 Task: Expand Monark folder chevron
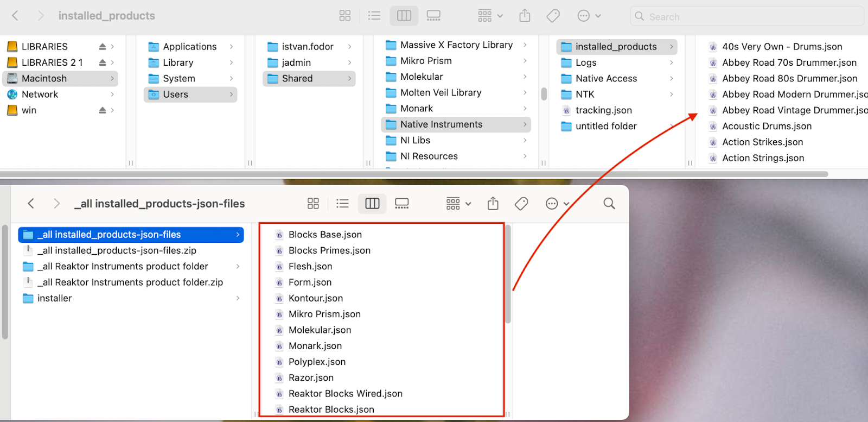click(x=525, y=109)
